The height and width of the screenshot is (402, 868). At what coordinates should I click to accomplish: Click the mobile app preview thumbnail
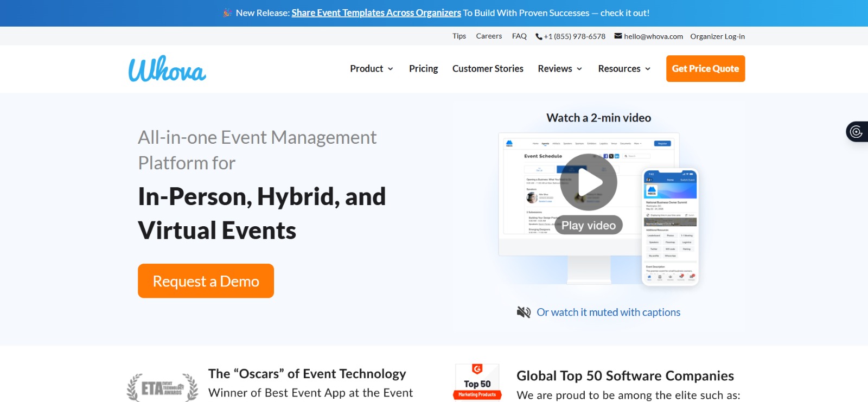point(670,227)
